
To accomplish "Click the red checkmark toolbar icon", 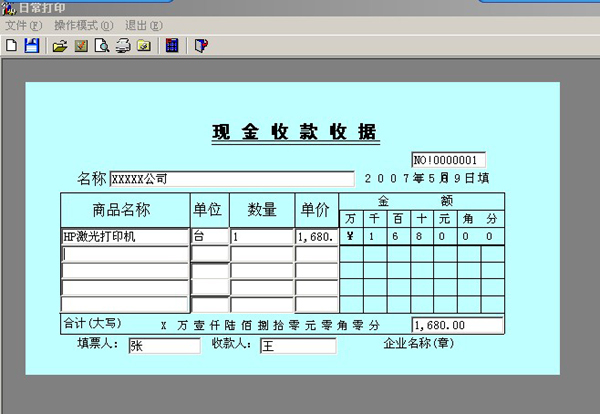I will point(81,45).
